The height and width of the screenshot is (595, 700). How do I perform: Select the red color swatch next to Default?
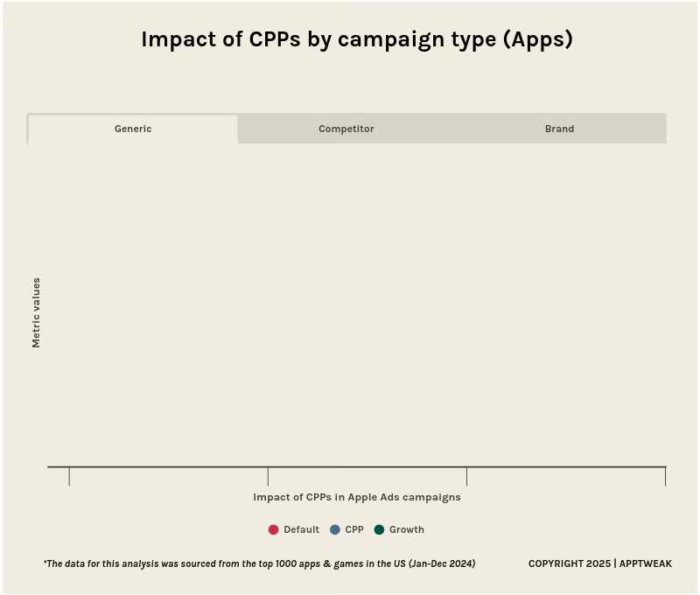coord(275,529)
